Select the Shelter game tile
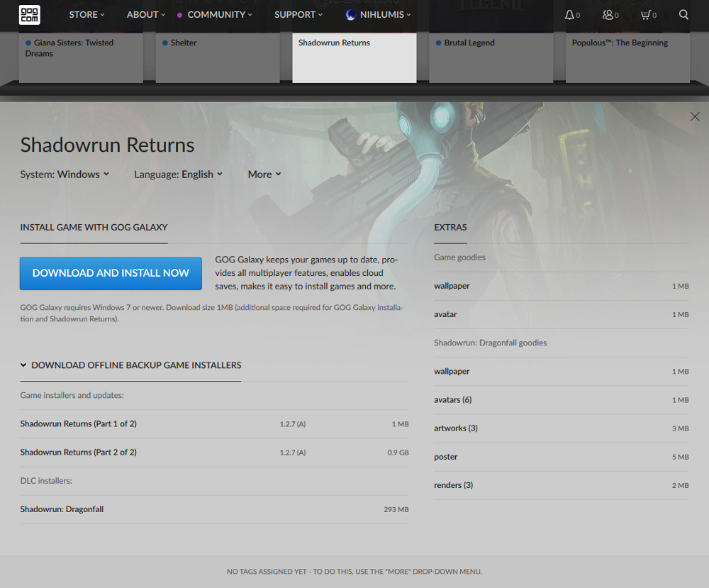Image resolution: width=709 pixels, height=588 pixels. click(x=218, y=57)
